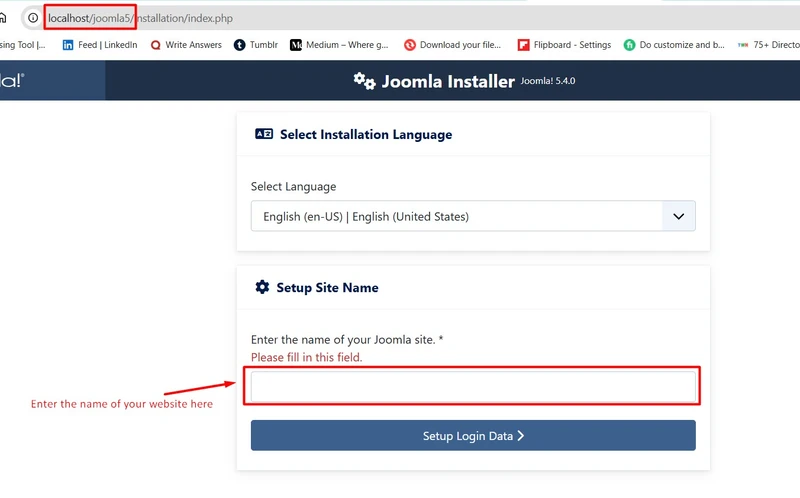Click the Setup Login Data button
800x498 pixels.
[x=473, y=436]
